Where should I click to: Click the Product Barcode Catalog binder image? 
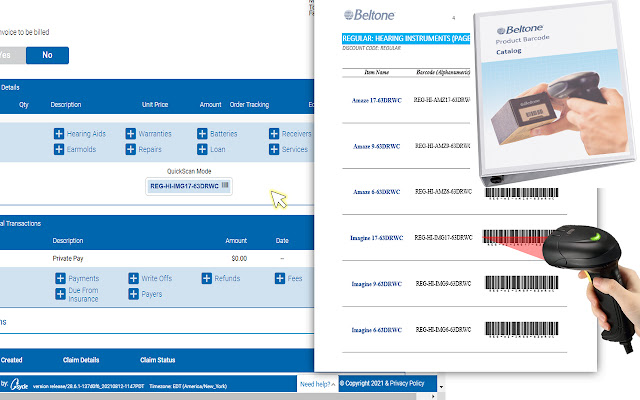(x=555, y=92)
